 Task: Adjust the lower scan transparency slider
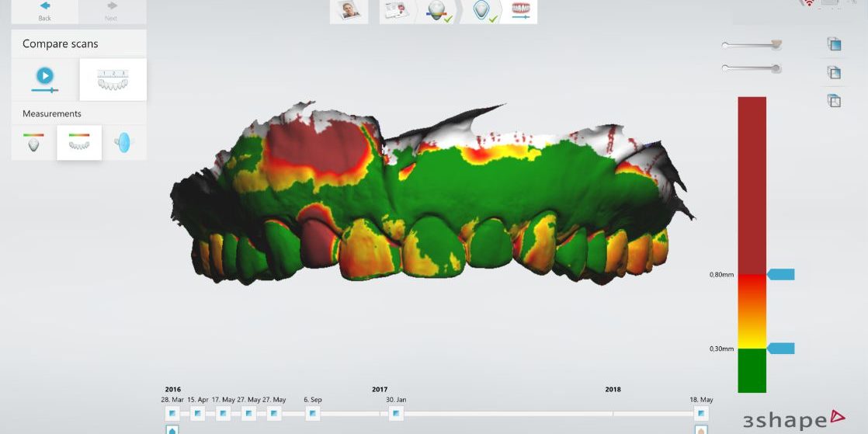click(775, 69)
